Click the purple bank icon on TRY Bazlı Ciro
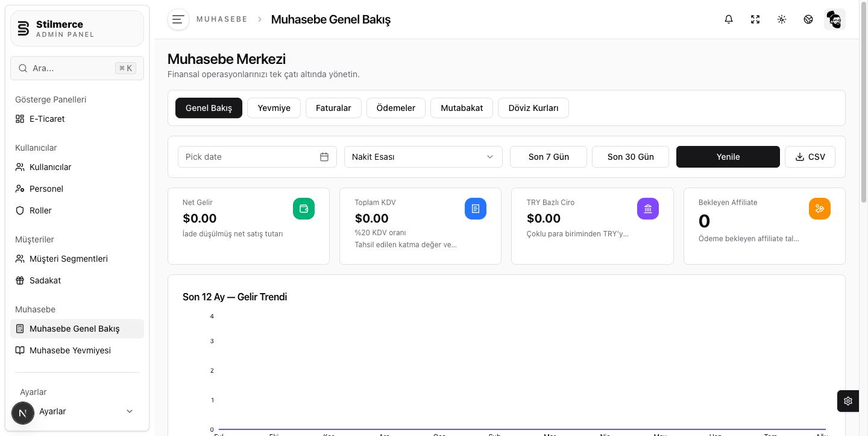 [648, 209]
